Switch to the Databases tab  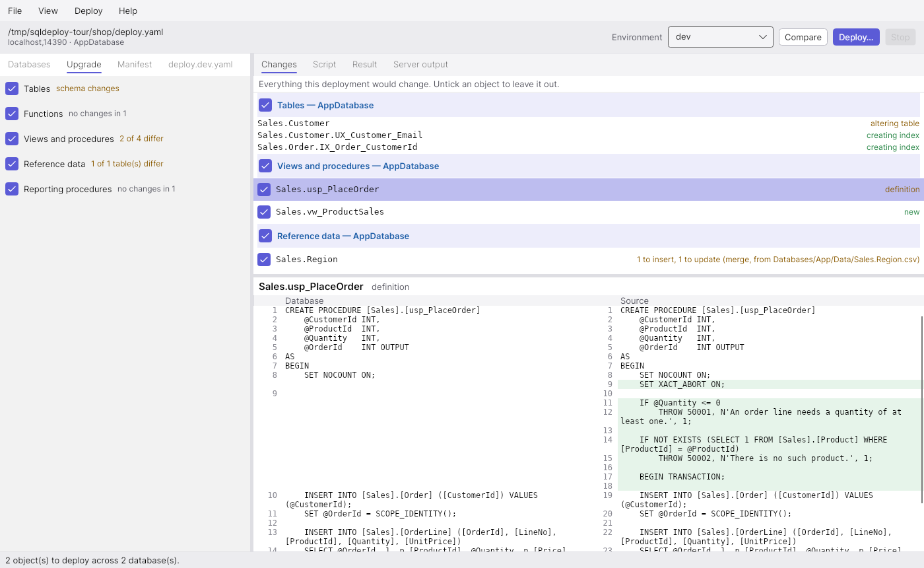coord(29,64)
